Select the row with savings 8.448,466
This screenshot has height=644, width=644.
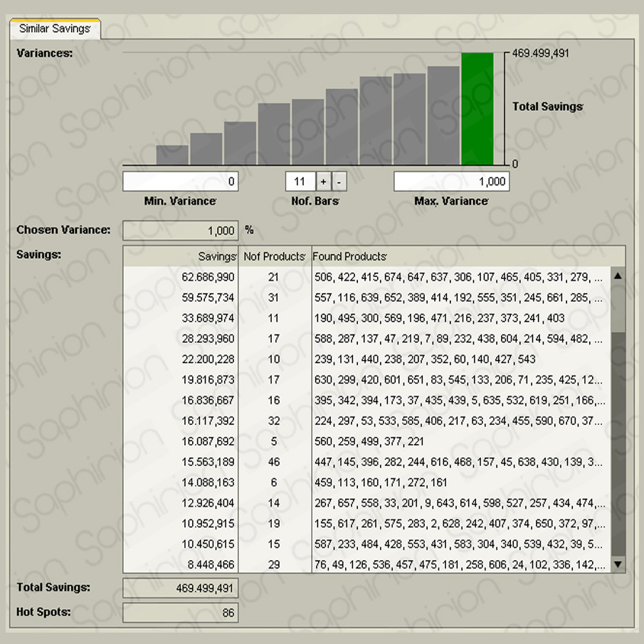(363, 566)
